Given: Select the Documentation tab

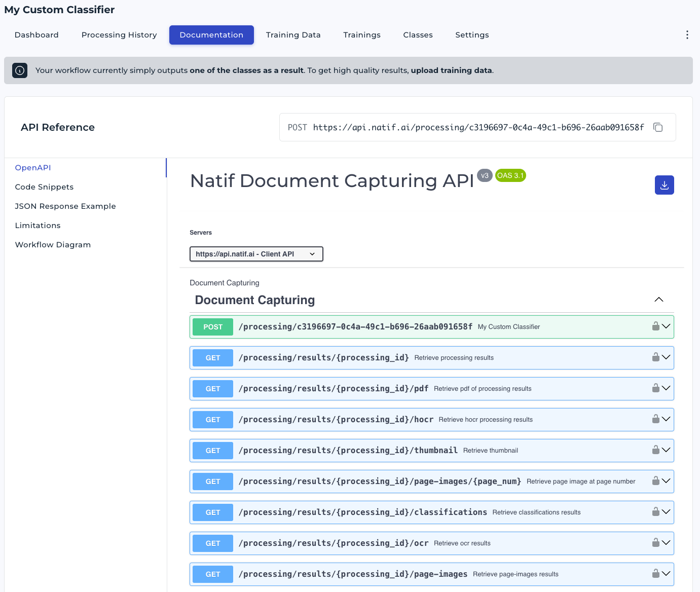Looking at the screenshot, I should [x=211, y=35].
